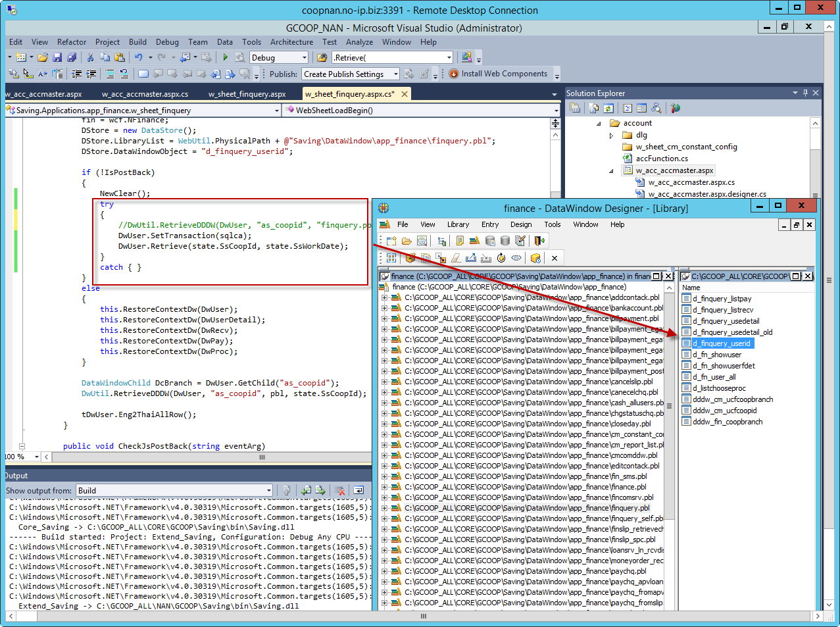Screen dimensions: 840x627
Task: Collapse w_acc_accmaster.aspx node in Solution Explorer
Action: pyautogui.click(x=611, y=170)
